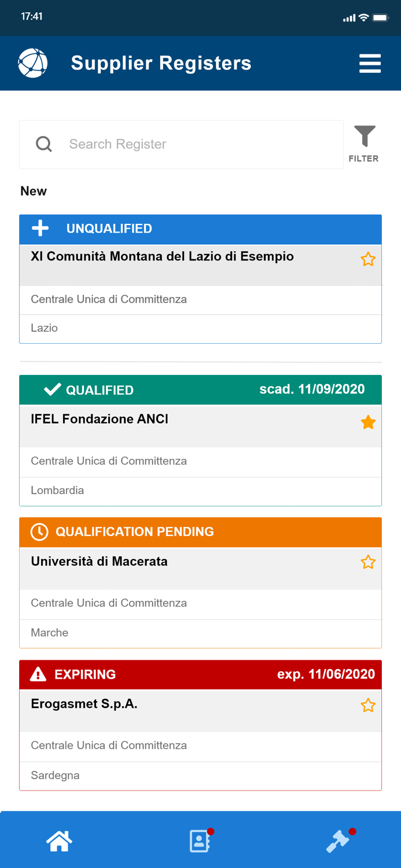Favorite XI Comunità Montana del Lazio register
401x868 pixels.
pyautogui.click(x=368, y=260)
